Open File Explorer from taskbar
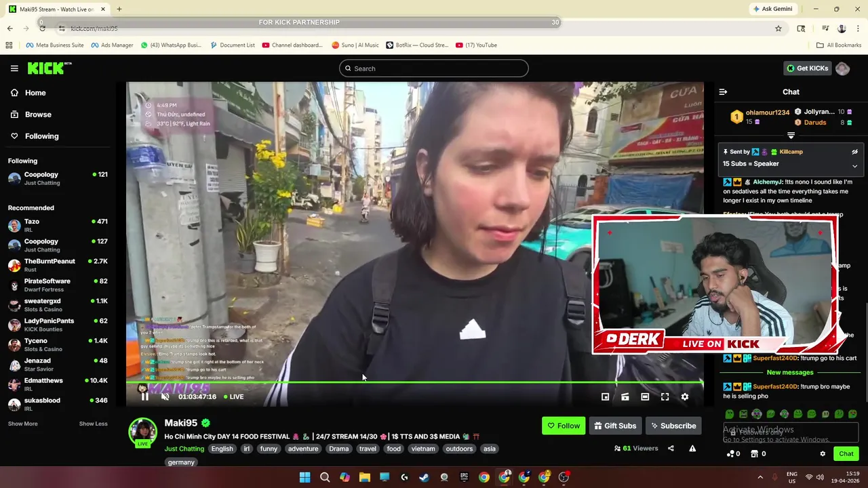Image resolution: width=868 pixels, height=488 pixels. [x=365, y=477]
